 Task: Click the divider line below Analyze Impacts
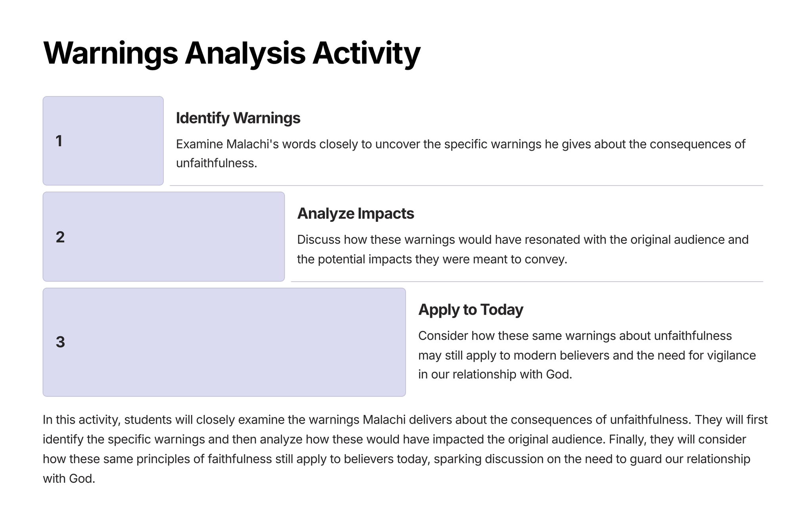click(x=527, y=282)
